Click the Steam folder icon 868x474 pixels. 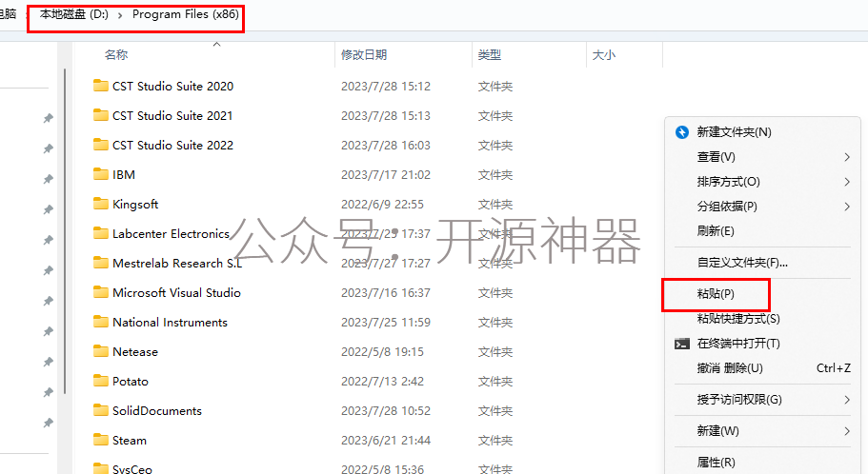tap(101, 440)
